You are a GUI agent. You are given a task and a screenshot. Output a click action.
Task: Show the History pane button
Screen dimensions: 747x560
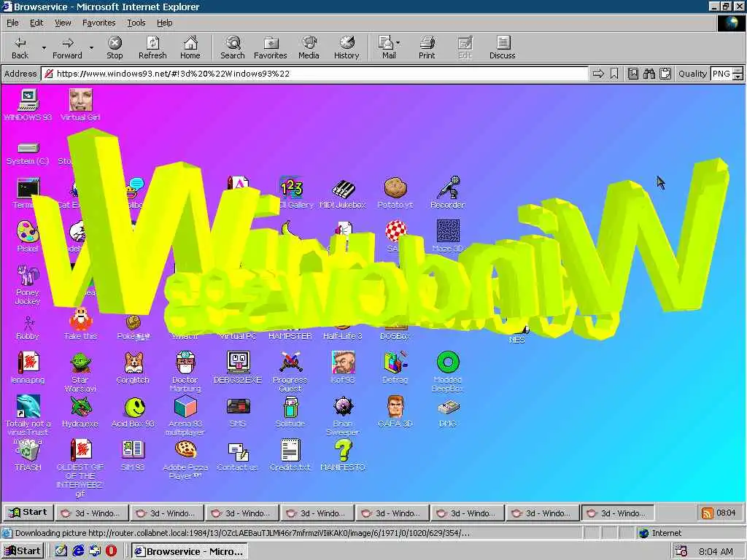coord(347,47)
